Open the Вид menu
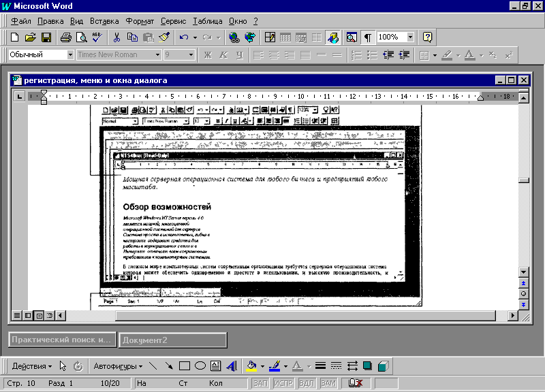Screen dimensions: 545x392 [x=76, y=21]
